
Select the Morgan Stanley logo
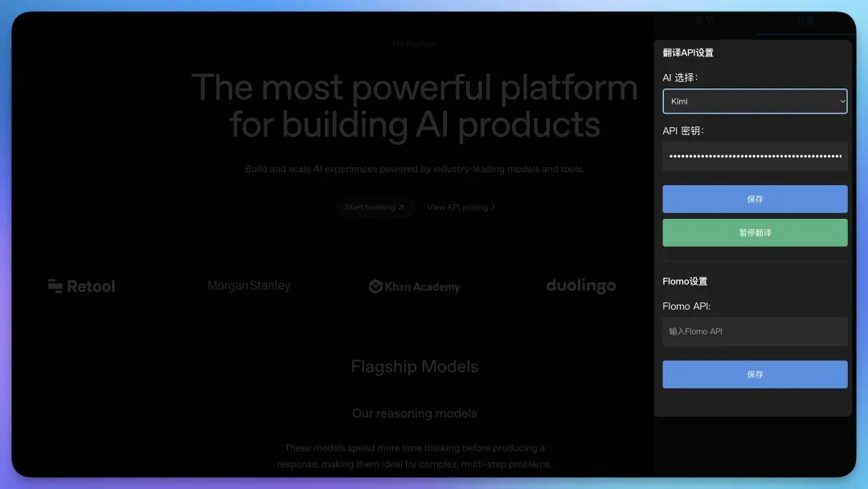249,286
